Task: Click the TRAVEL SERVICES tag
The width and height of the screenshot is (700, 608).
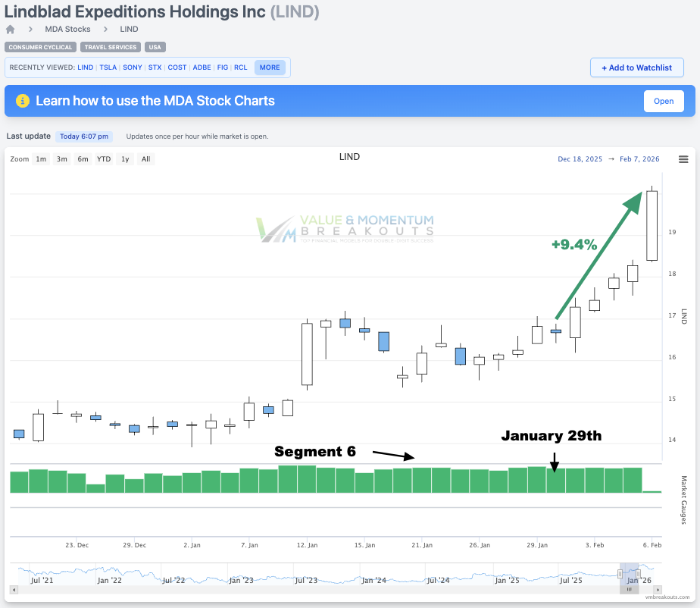Action: pyautogui.click(x=110, y=47)
